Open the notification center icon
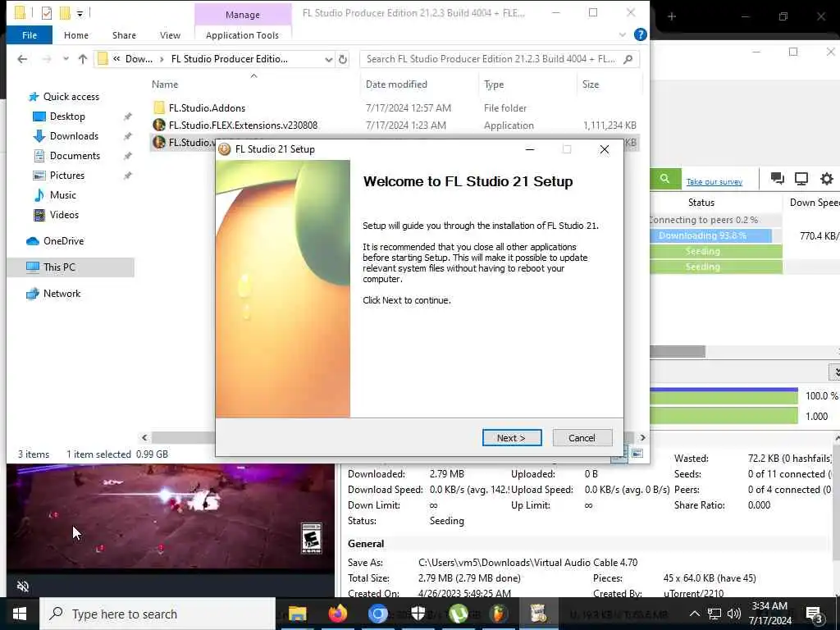Viewport: 840px width, 630px height. (x=815, y=614)
